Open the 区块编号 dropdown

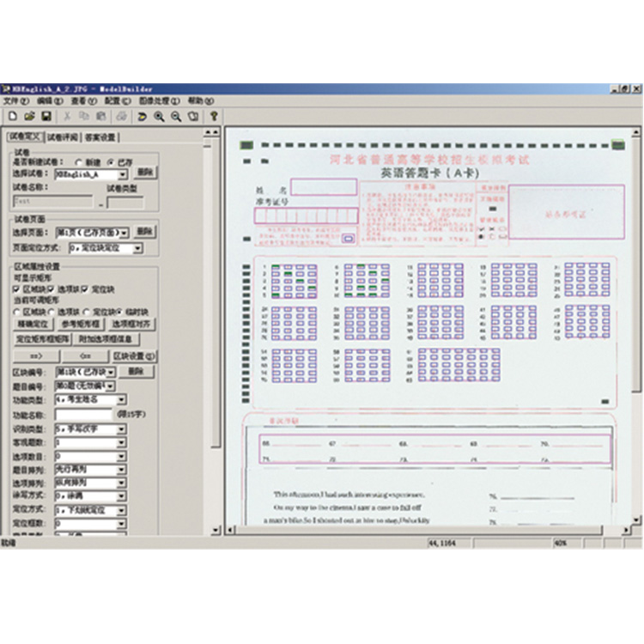(x=112, y=372)
